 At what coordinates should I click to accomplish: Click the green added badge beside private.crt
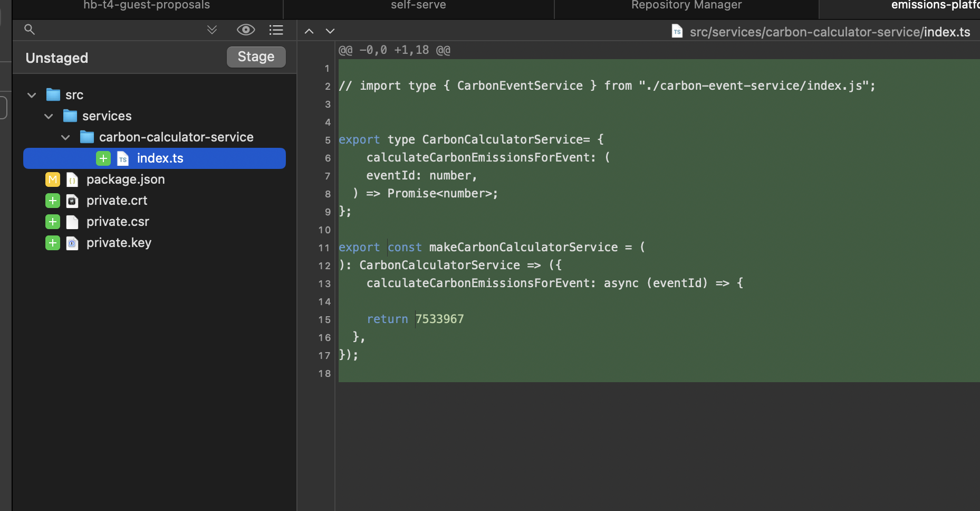coord(53,201)
